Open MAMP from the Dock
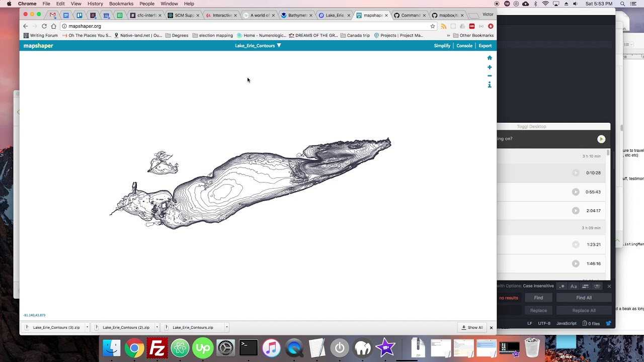 coord(363,348)
